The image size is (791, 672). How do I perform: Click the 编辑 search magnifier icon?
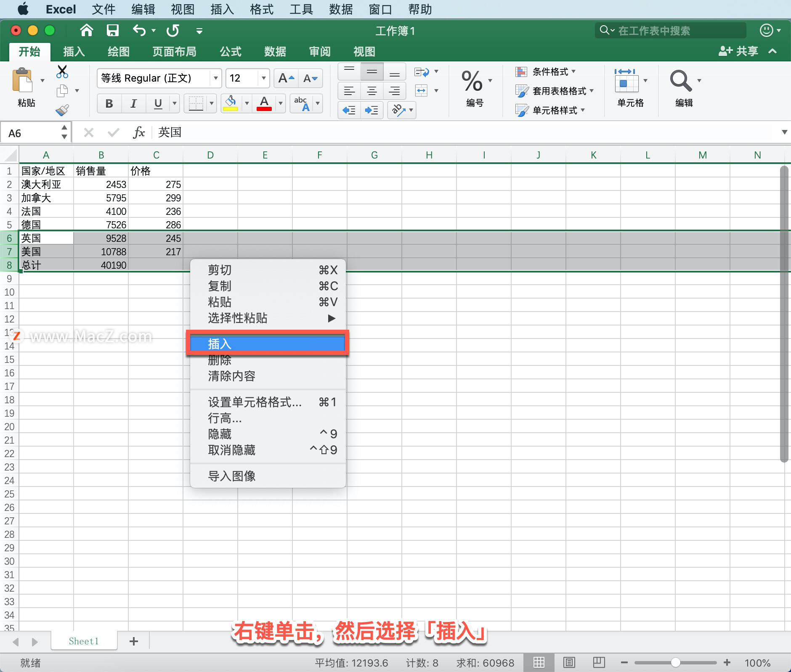pyautogui.click(x=680, y=81)
